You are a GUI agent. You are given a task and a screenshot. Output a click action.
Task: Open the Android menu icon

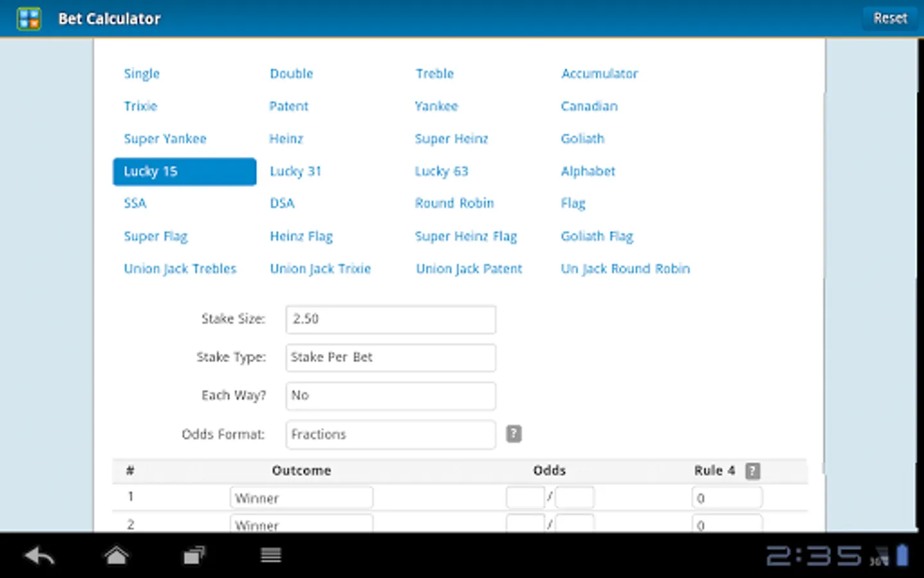click(x=271, y=556)
